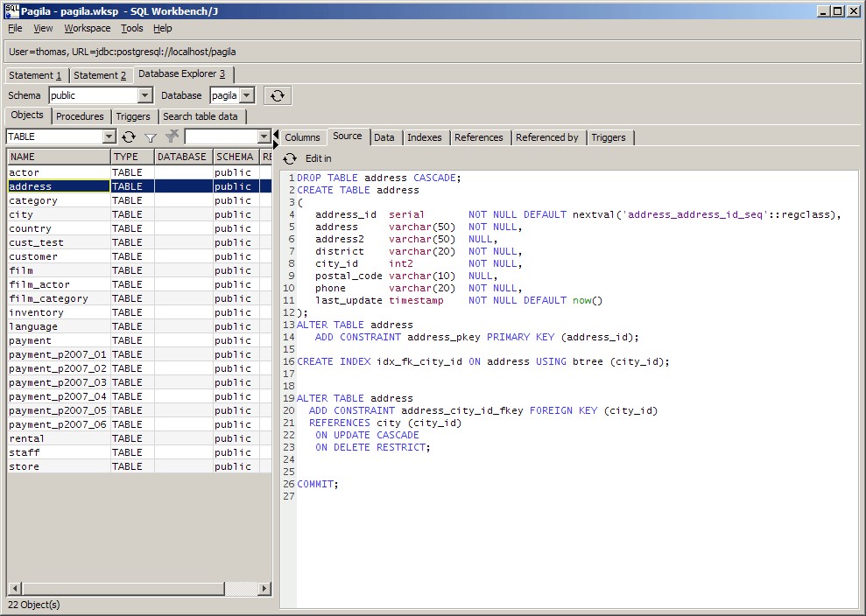The width and height of the screenshot is (866, 616).
Task: Apply the funnel filter icon above the table list
Action: pos(149,137)
